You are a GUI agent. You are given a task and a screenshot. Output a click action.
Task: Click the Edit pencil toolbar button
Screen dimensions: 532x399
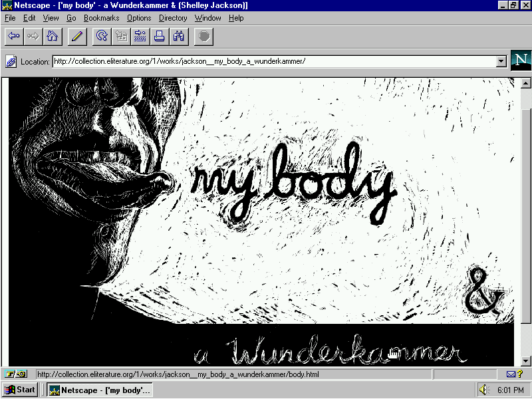(x=77, y=36)
